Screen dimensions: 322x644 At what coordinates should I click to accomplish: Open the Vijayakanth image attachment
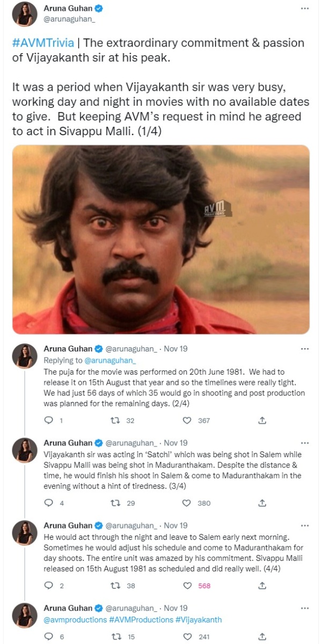[161, 238]
